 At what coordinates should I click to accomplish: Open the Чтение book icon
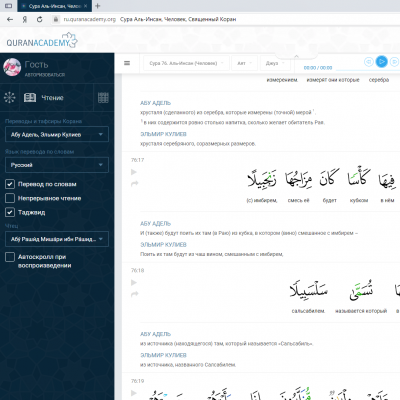pyautogui.click(x=30, y=98)
